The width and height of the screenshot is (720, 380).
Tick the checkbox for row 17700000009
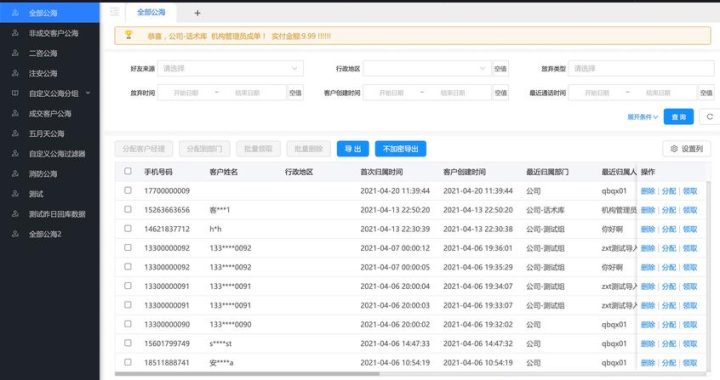tap(128, 190)
